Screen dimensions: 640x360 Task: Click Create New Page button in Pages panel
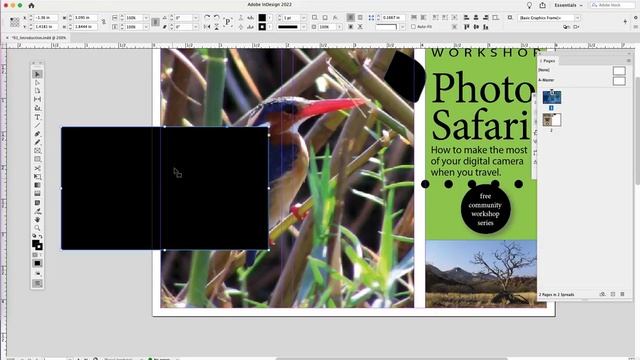613,294
